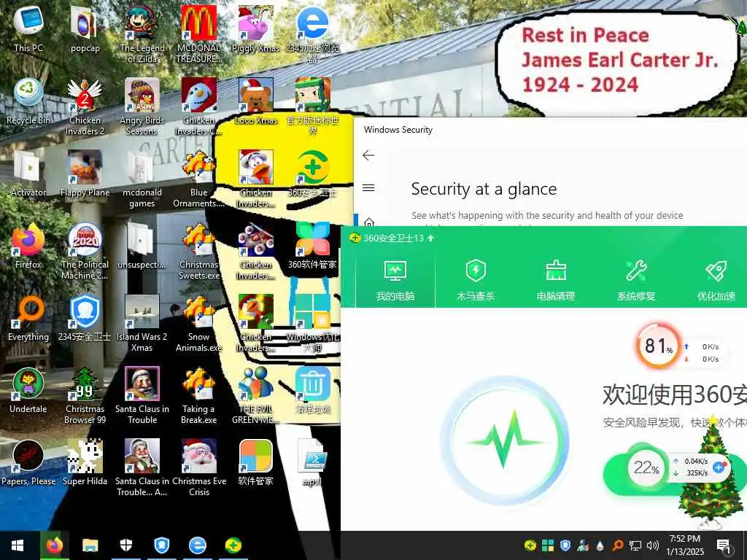Launch Island Wars 2 Xmas icon

coord(142,323)
